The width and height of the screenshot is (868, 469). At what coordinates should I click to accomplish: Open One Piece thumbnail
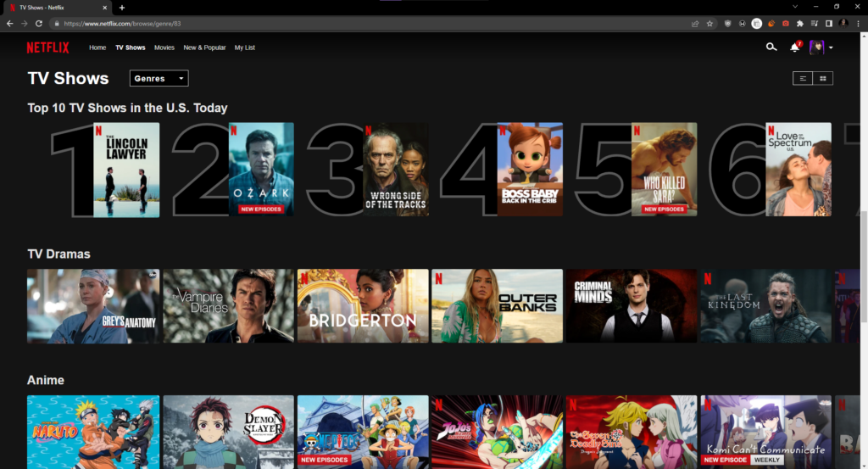coord(363,432)
